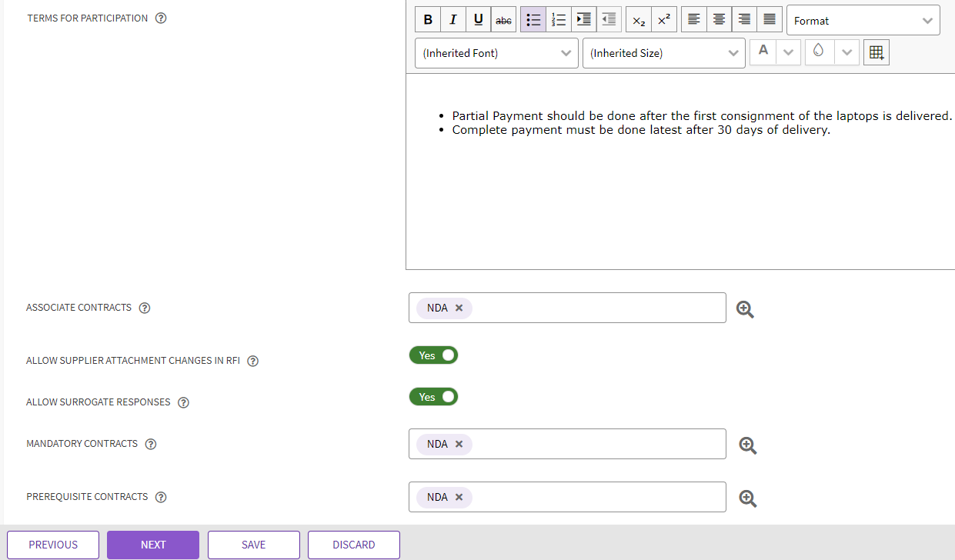955x560 pixels.
Task: Toggle the bulleted list button off
Action: 533,20
